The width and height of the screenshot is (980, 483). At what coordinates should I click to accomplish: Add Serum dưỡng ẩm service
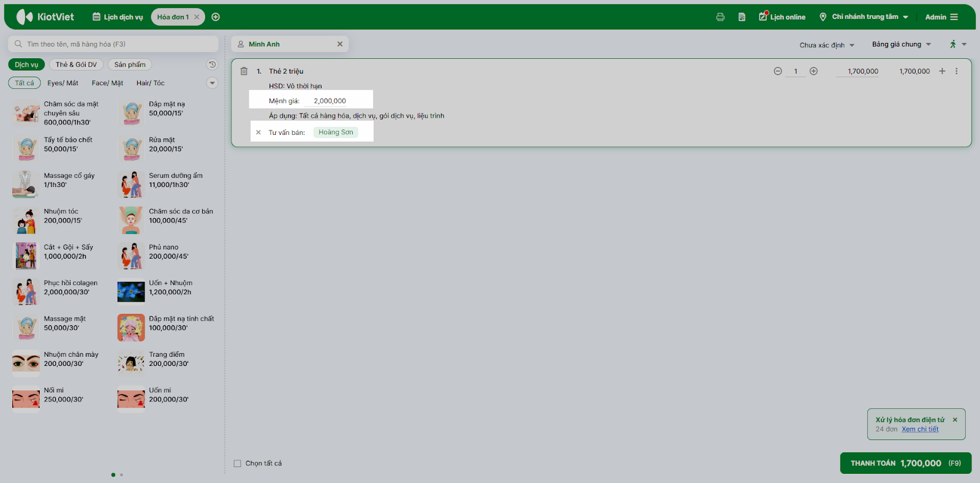(x=166, y=184)
